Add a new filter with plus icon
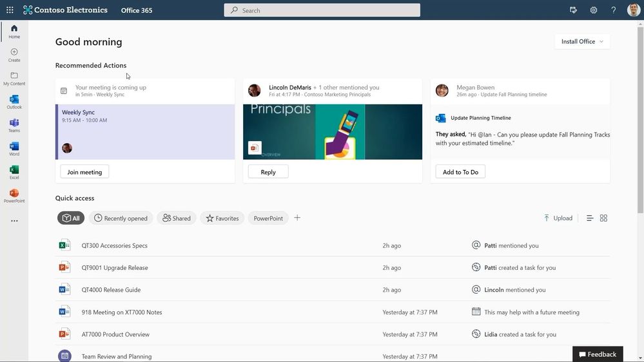The height and width of the screenshot is (362, 644). [297, 218]
